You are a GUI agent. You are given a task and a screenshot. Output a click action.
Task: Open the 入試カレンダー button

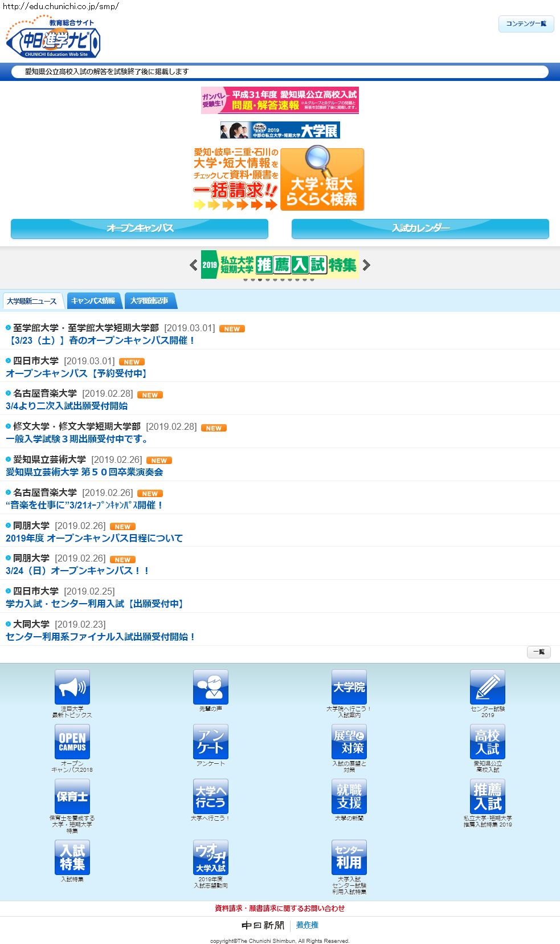(420, 228)
